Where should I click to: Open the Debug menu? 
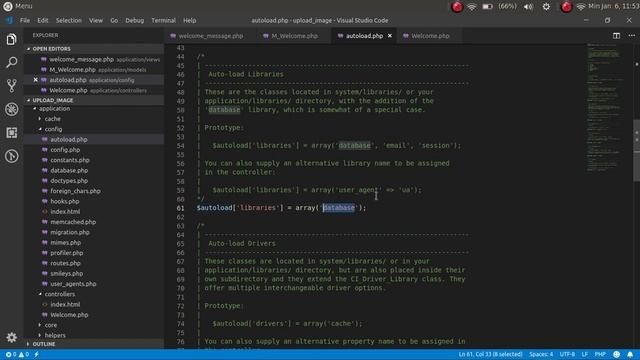[x=134, y=20]
